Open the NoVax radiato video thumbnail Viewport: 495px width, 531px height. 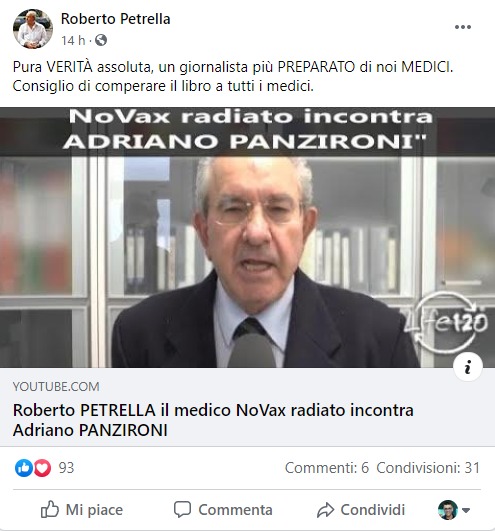click(248, 237)
